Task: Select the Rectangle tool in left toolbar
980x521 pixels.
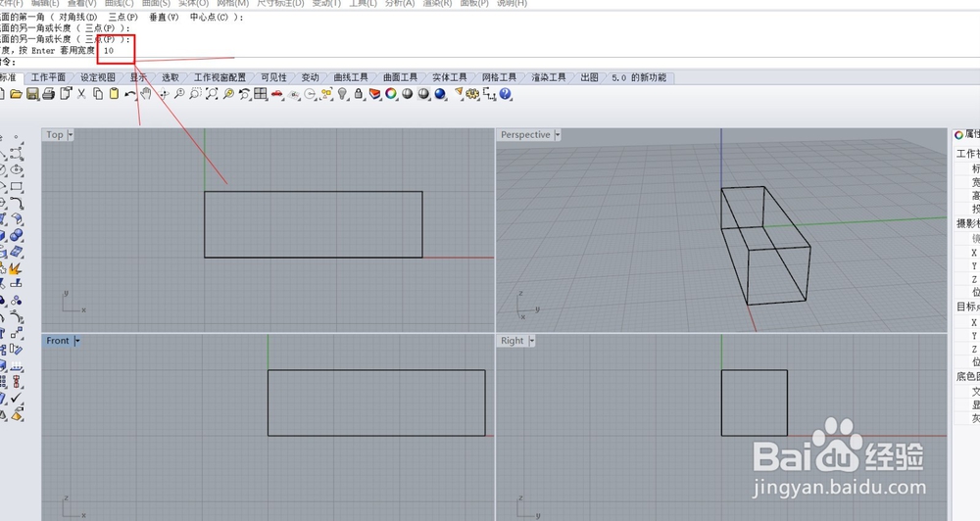Action: tap(17, 186)
